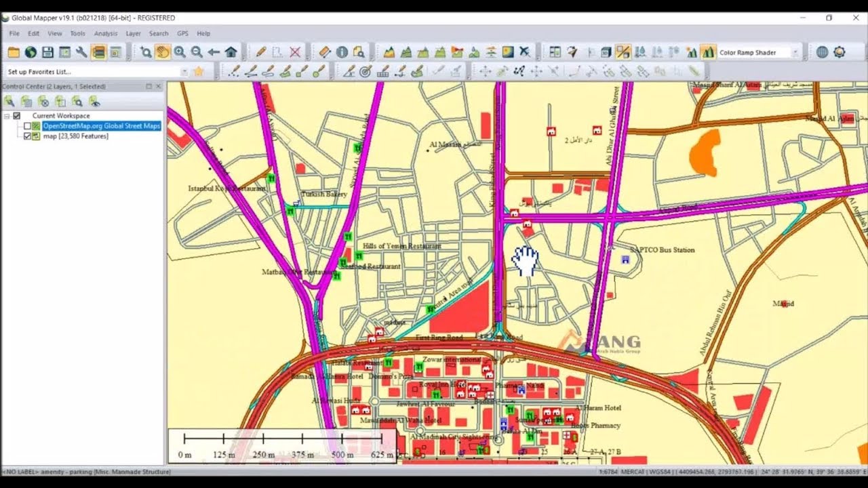Select the OpenStreetMap.org Global Street Maps layer
868x488 pixels.
pyautogui.click(x=102, y=126)
